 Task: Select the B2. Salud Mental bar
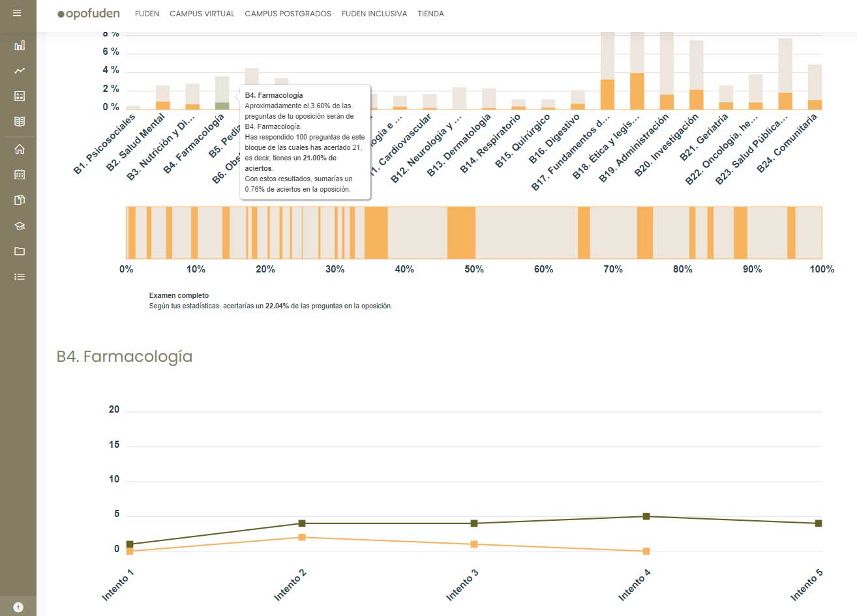[x=163, y=97]
